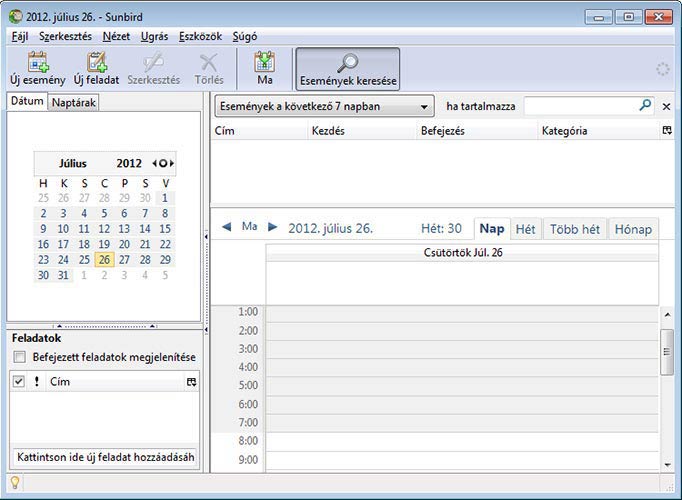Click the Július month selector in mini calendar

tap(73, 163)
